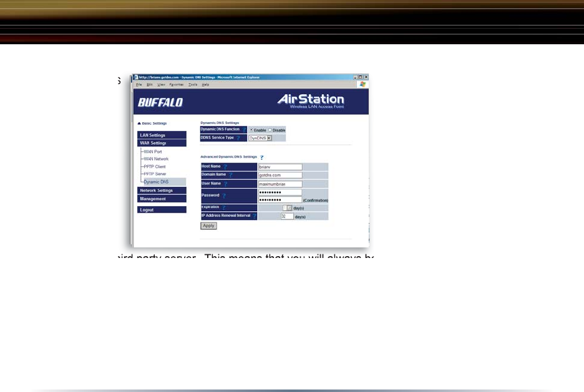Open WAN Network page
The image size is (584, 392).
156,159
